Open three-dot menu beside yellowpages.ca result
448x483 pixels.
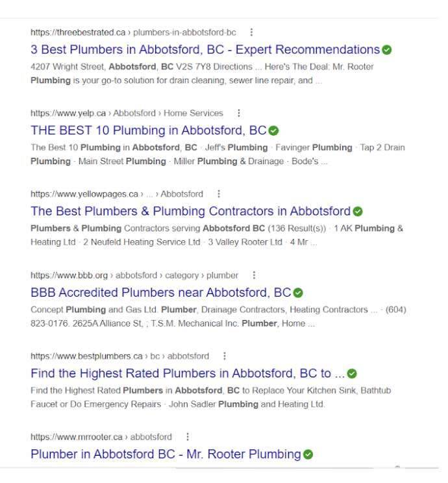click(218, 193)
